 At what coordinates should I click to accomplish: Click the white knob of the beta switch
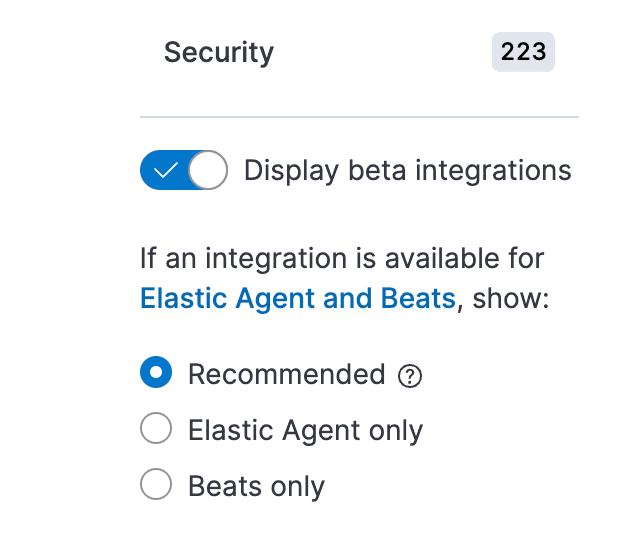208,171
